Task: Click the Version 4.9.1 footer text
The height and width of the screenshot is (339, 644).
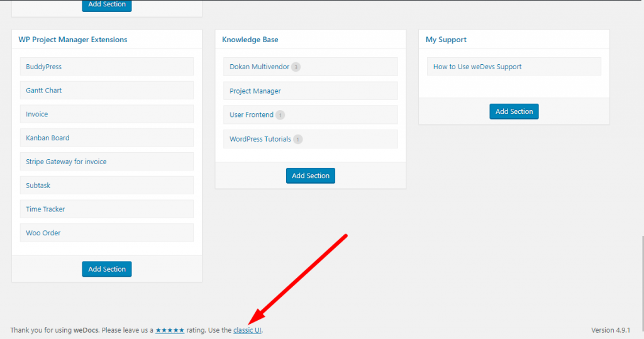Action: (x=611, y=330)
